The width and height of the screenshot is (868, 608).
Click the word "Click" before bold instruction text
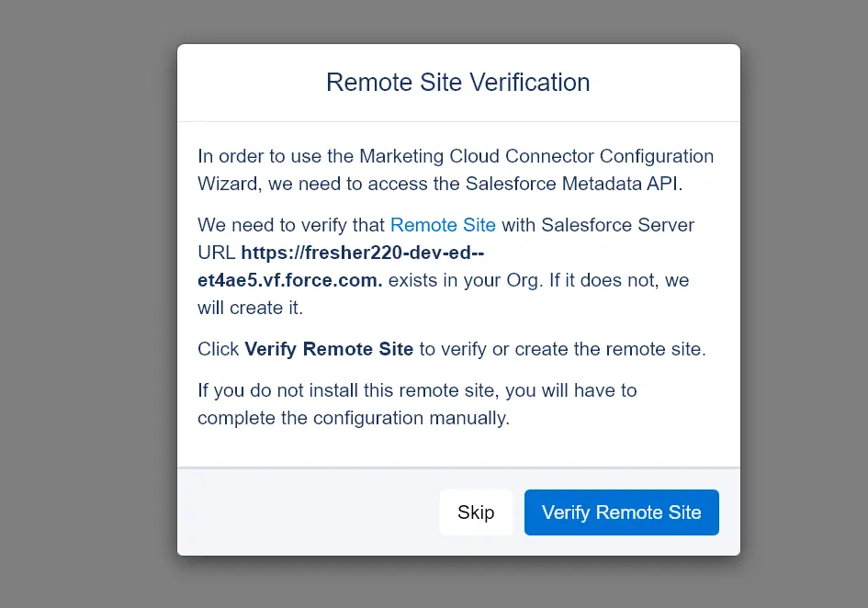point(219,350)
